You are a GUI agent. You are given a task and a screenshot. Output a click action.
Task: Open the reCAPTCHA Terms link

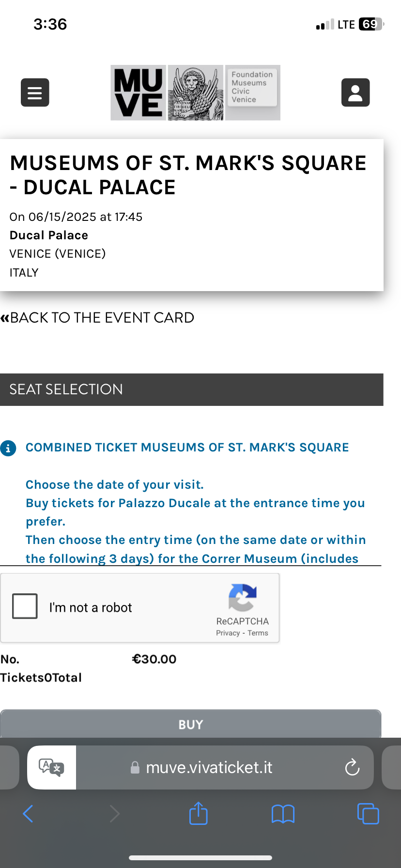pyautogui.click(x=258, y=633)
